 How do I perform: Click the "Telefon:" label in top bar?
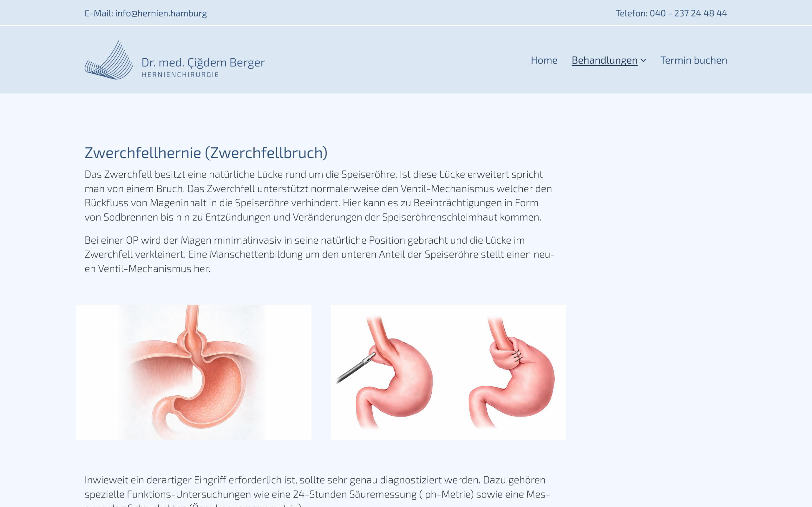point(631,13)
